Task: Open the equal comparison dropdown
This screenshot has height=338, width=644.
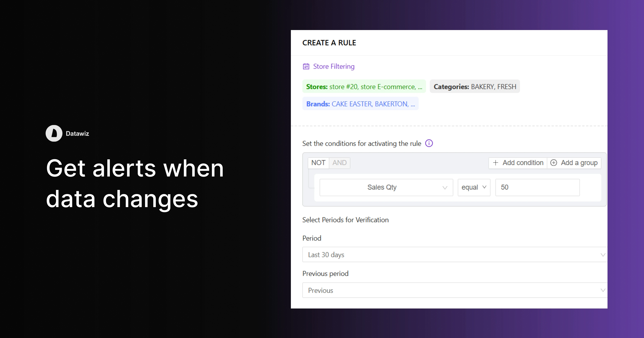Action: click(474, 187)
